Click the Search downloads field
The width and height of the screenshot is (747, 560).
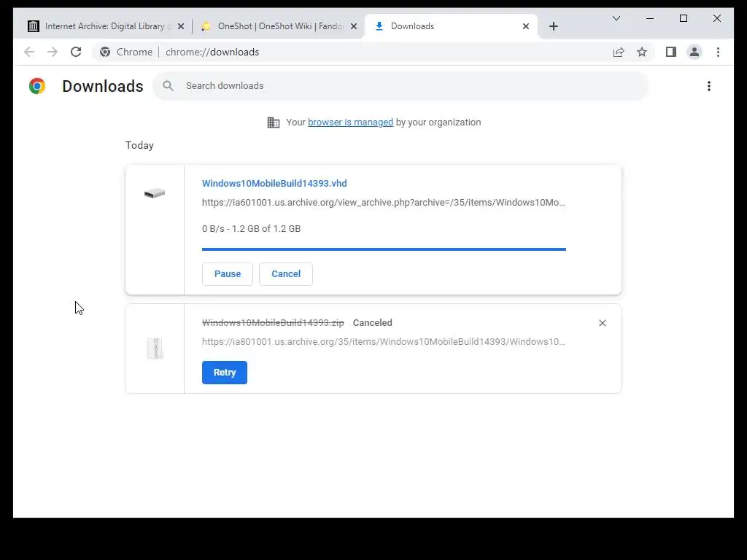click(x=400, y=86)
